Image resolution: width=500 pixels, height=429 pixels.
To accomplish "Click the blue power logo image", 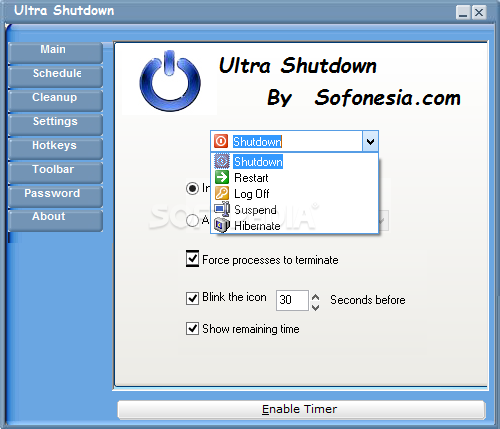I will (170, 81).
